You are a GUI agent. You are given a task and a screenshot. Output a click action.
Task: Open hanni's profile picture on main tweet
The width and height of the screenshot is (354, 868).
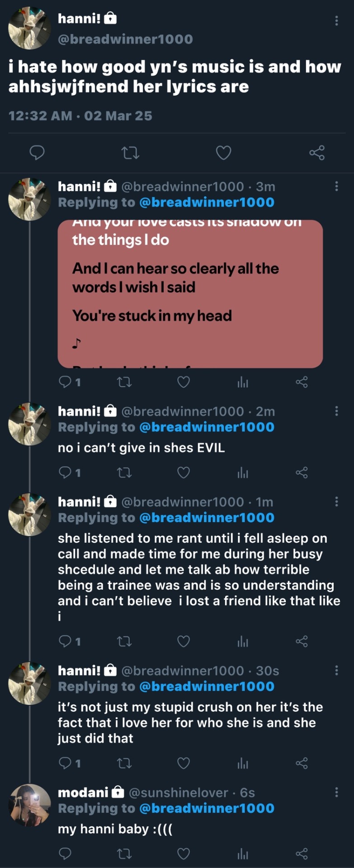30,28
